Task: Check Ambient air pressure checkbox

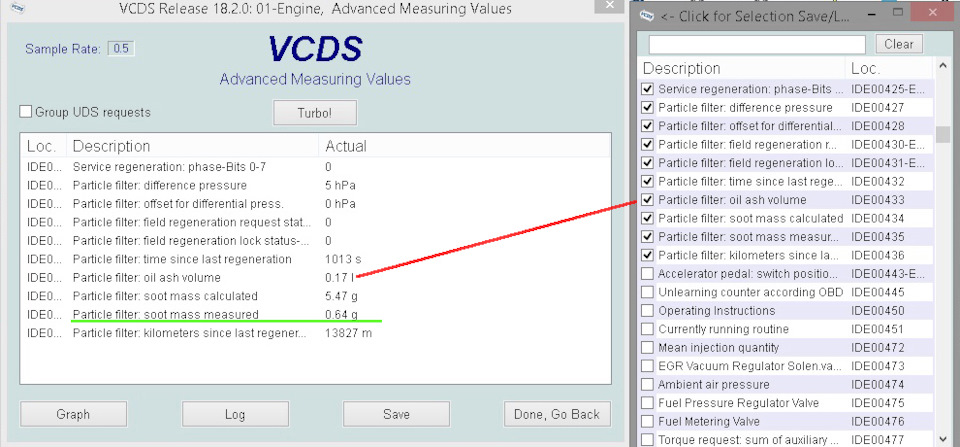Action: [x=647, y=385]
